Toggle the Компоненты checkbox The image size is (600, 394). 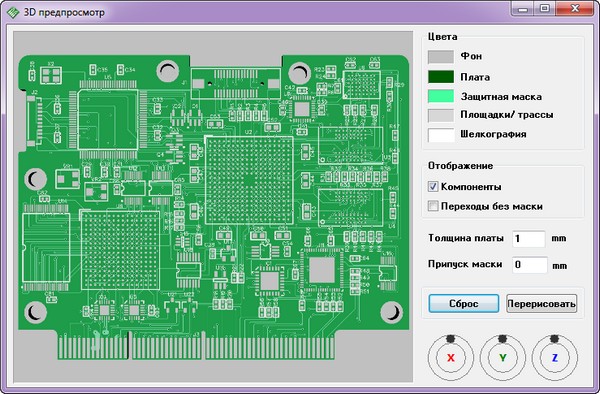(433, 187)
